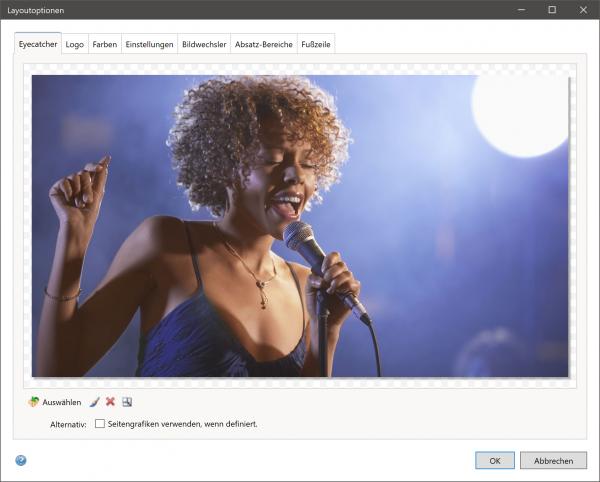Switch to the Eyecatcher tab
Viewport: 600px width, 482px height.
coord(38,44)
